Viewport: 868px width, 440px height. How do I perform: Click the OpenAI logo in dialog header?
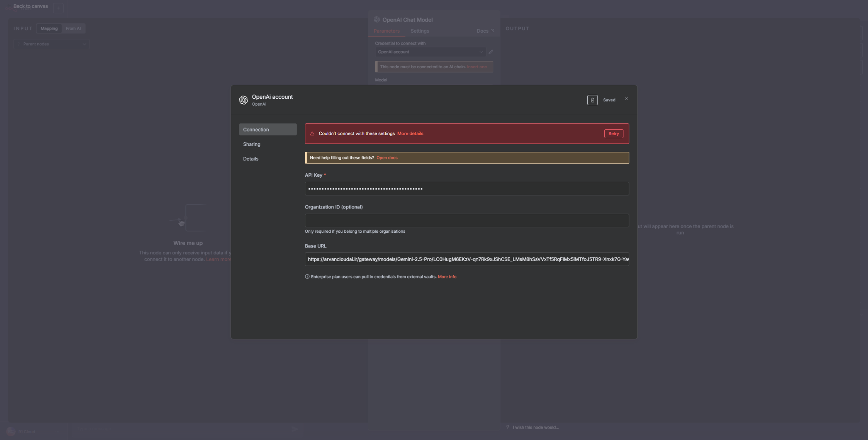click(x=243, y=100)
